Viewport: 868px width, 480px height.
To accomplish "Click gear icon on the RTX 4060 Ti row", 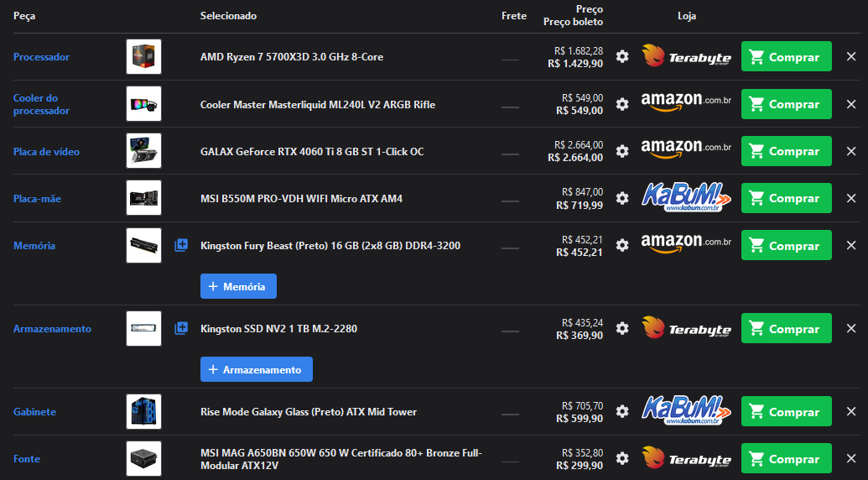I will [x=622, y=151].
